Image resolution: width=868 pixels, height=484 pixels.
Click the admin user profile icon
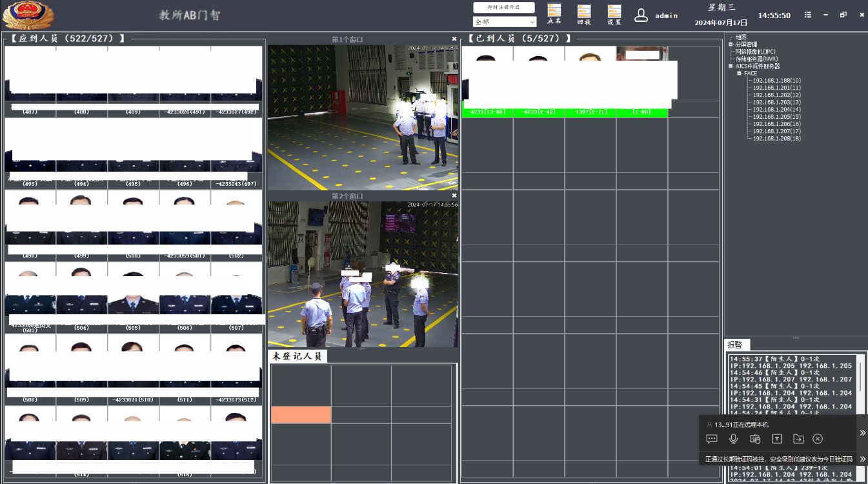point(641,15)
